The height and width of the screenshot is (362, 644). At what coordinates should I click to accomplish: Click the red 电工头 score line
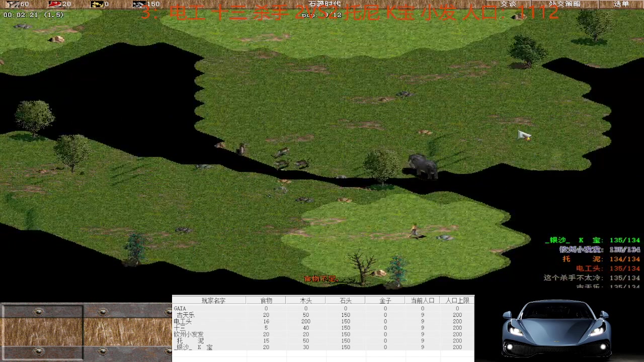tap(608, 268)
